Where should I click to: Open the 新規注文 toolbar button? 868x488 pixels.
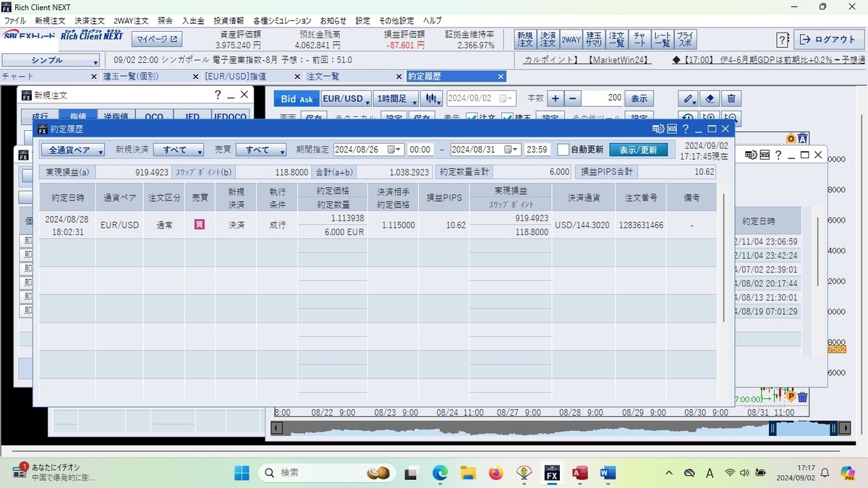pos(524,39)
